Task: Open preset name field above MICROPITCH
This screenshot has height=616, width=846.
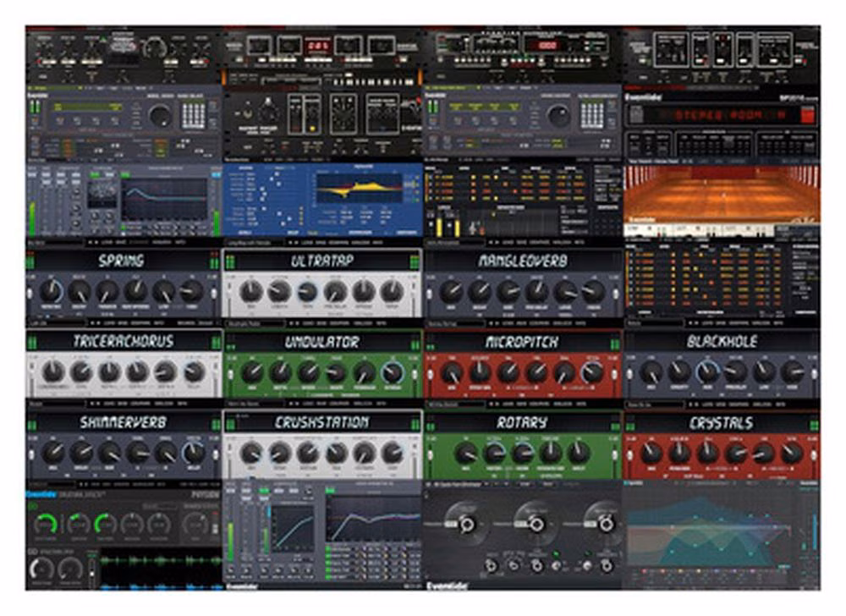Action: click(x=454, y=323)
